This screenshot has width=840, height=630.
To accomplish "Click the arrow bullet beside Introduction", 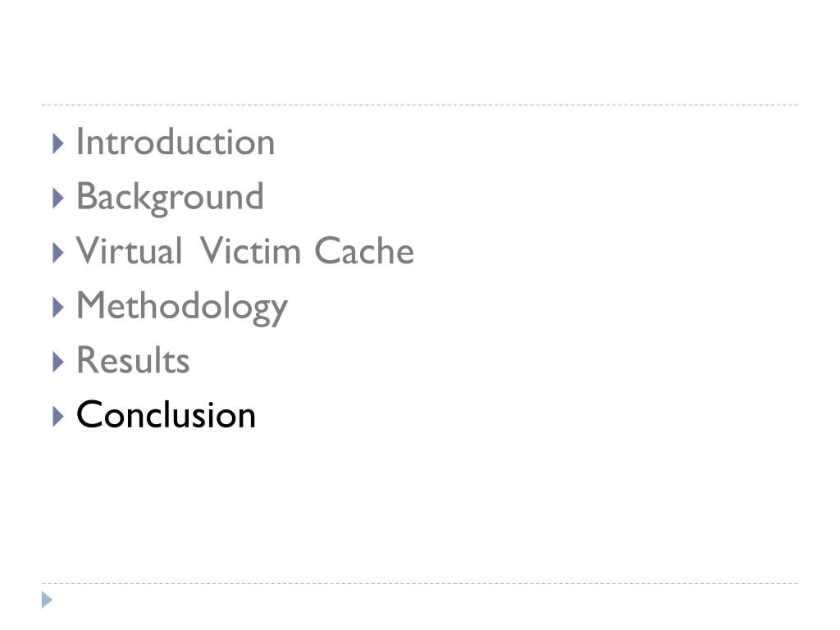I will tap(58, 144).
